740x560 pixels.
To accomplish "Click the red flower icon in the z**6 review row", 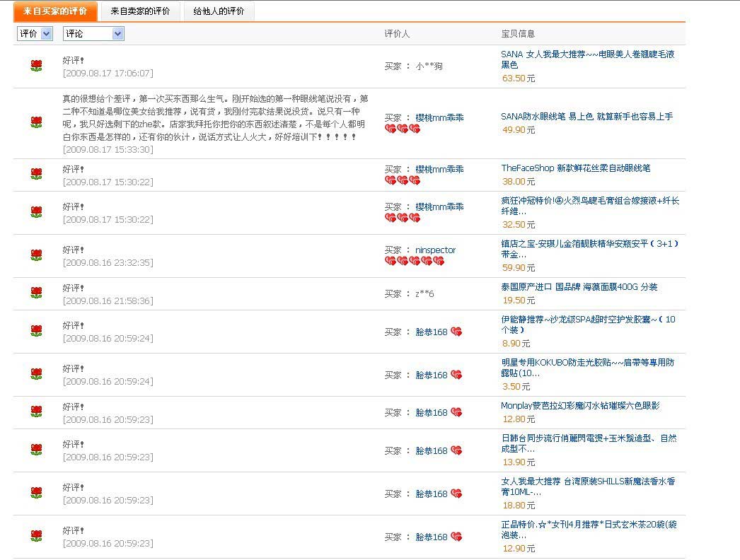I will (37, 293).
